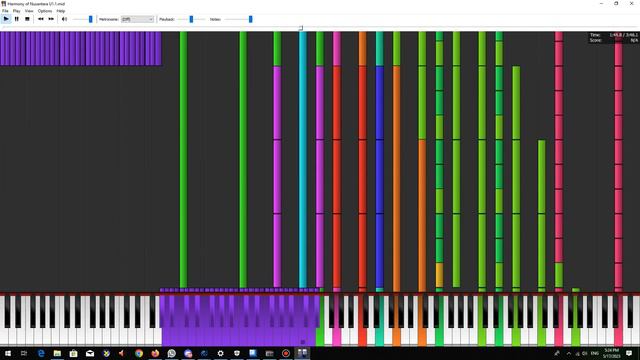Open the Play menu
The width and height of the screenshot is (640, 360).
[x=16, y=11]
